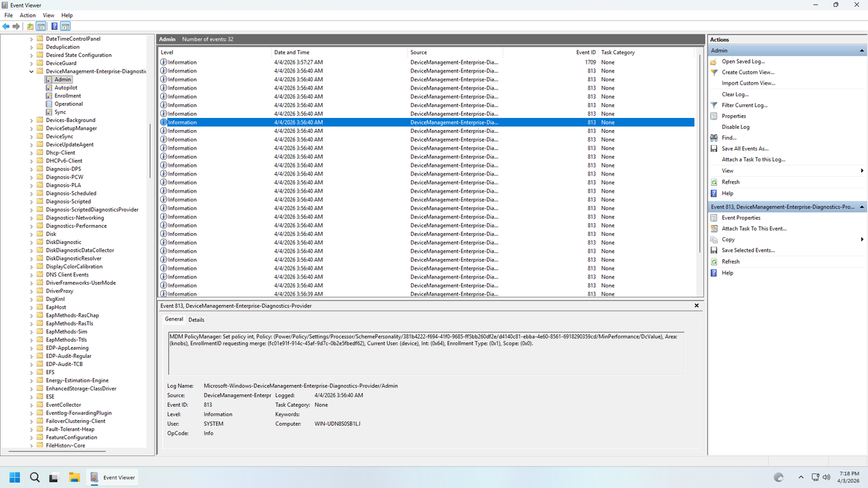Select the Sync log icon
The height and width of the screenshot is (488, 868).
tap(49, 112)
